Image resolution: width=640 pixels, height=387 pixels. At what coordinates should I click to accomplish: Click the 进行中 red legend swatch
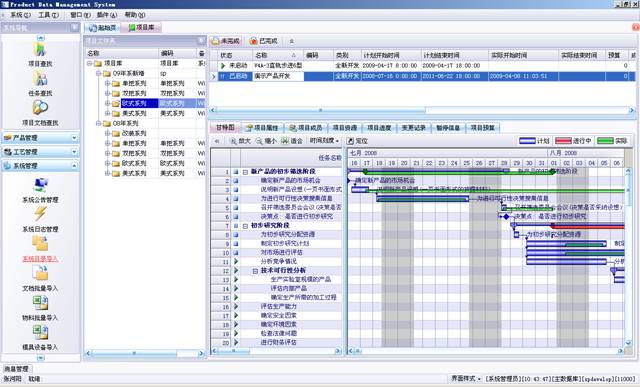click(x=563, y=141)
